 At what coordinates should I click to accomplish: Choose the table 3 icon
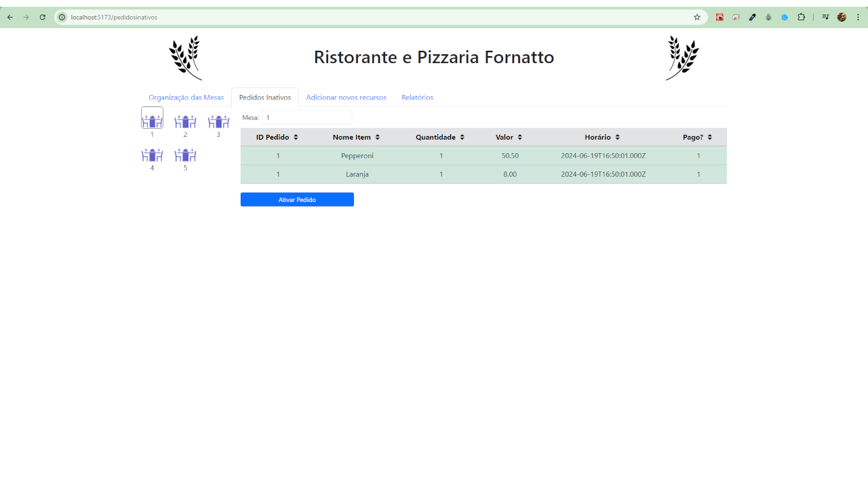pos(218,121)
